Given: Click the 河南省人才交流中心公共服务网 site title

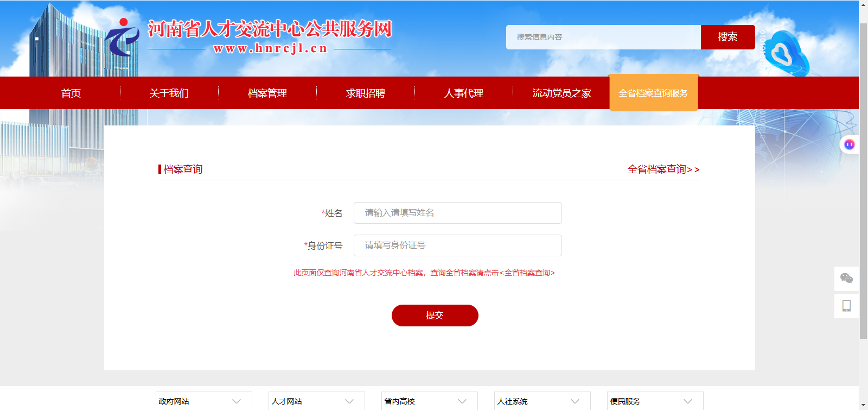Looking at the screenshot, I should pyautogui.click(x=270, y=29).
